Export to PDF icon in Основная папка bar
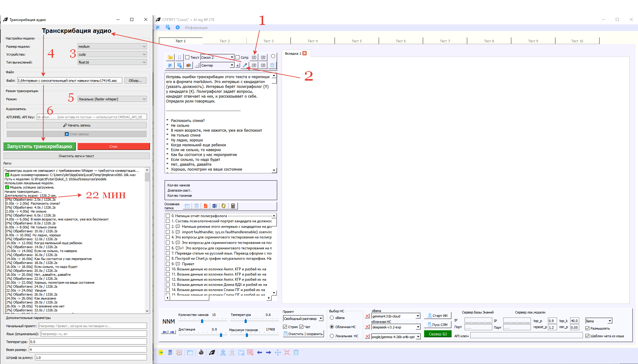The image size is (638, 364). (206, 206)
